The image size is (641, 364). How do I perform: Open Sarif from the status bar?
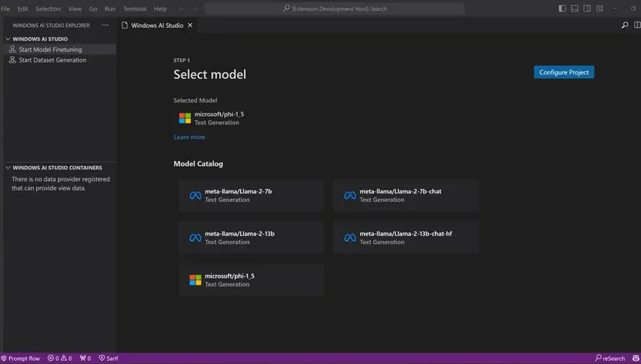pos(108,358)
